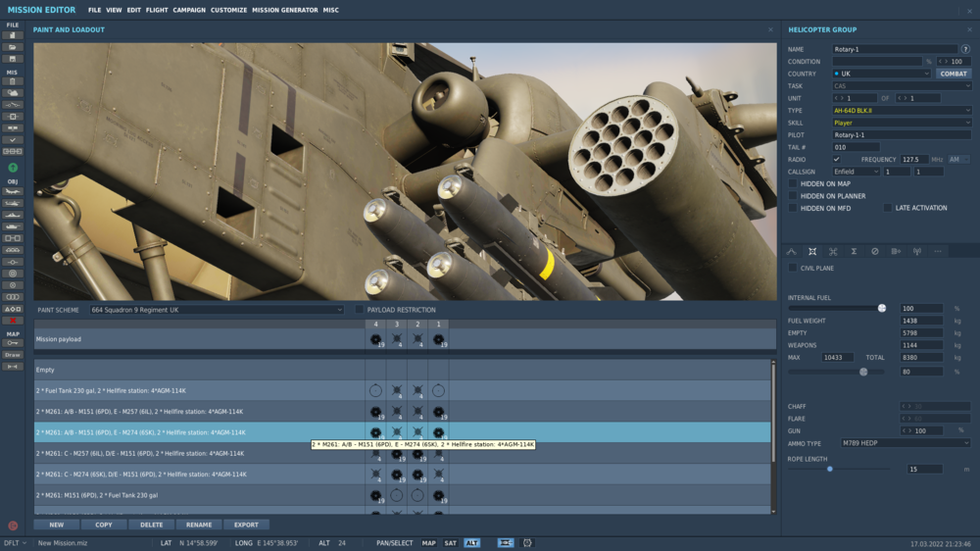Open the unit list shapes icon
980x551 pixels.
(x=12, y=309)
